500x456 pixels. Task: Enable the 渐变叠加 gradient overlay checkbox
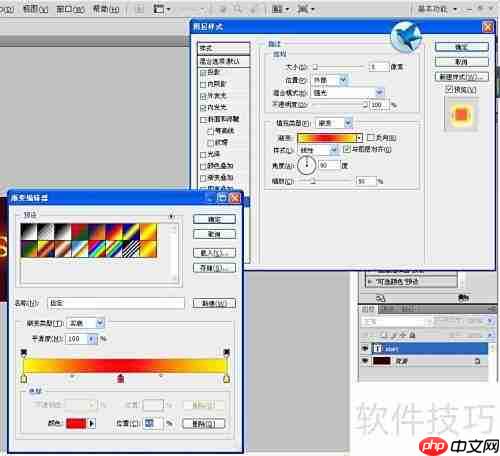203,178
